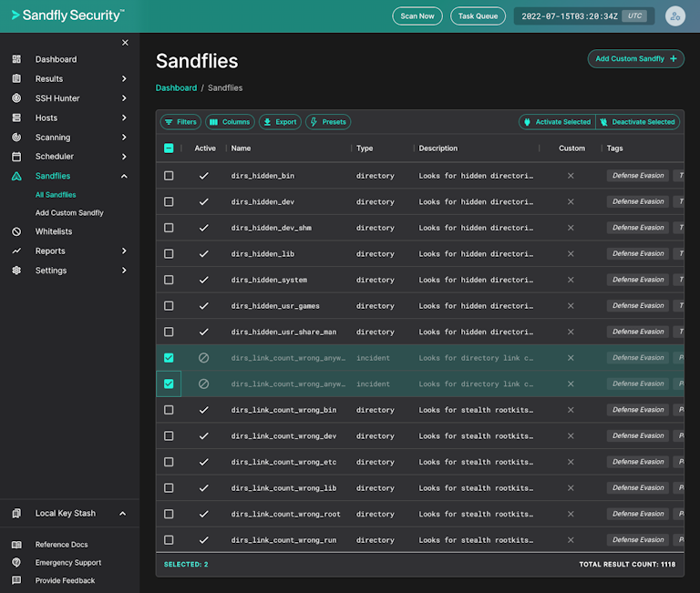Check the dirs_hidden_system row checkbox
This screenshot has width=700, height=593.
tap(169, 280)
